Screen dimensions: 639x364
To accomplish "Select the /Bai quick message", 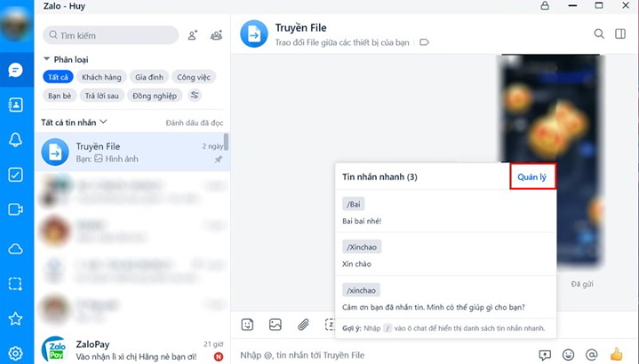I will coord(445,211).
